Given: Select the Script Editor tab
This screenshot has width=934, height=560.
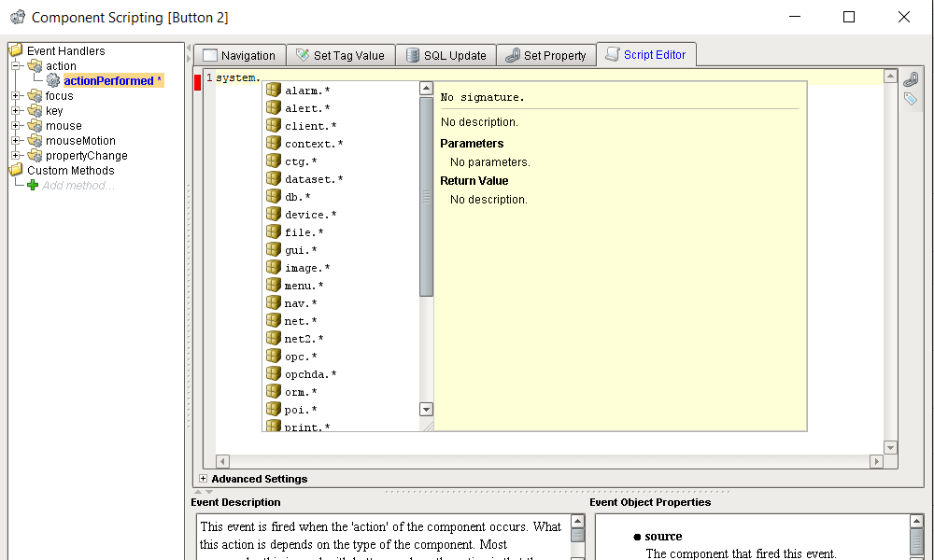Looking at the screenshot, I should click(x=646, y=55).
